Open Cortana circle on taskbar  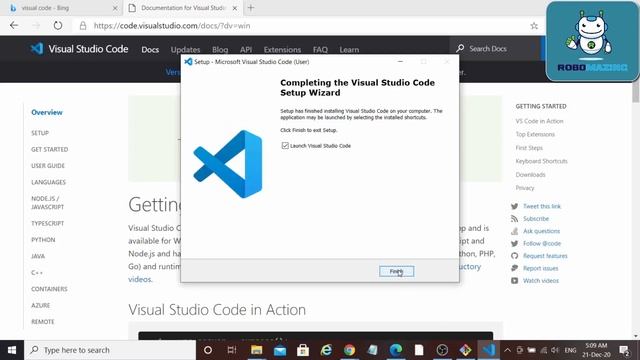[208, 350]
